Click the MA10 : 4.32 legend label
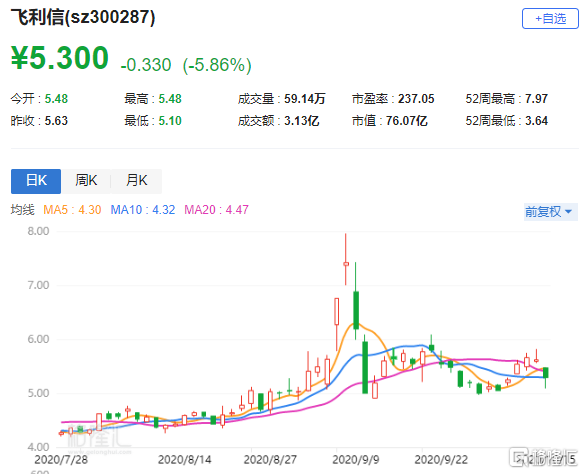584x474 pixels. pos(143,210)
